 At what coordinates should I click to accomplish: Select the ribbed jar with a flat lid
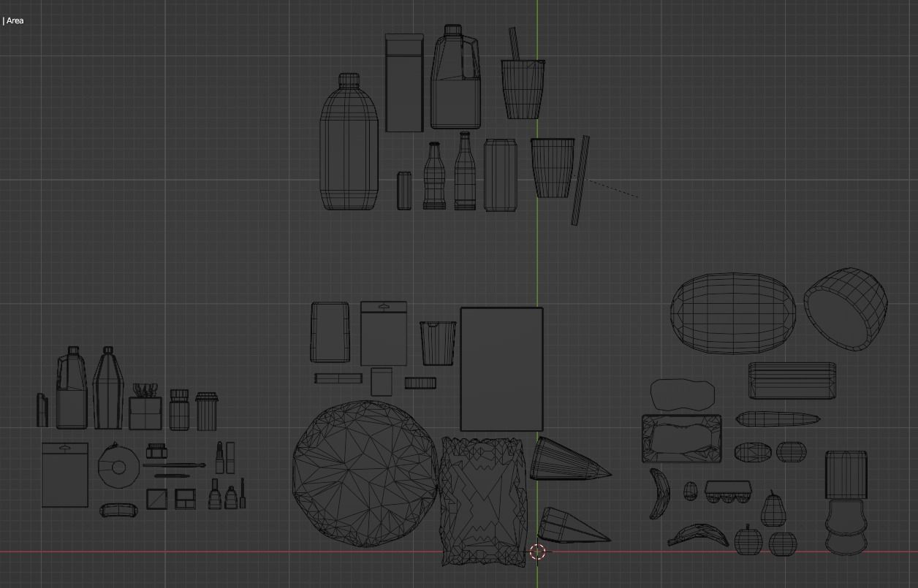tap(207, 411)
